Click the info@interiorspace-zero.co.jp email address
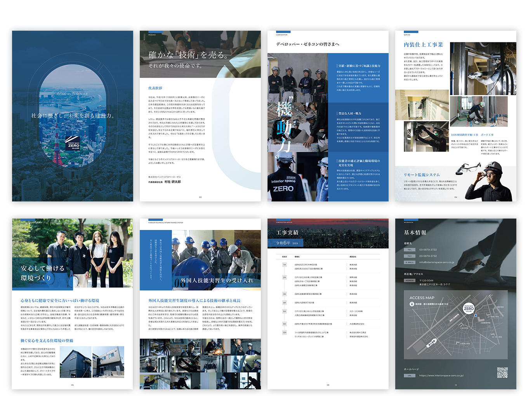This screenshot has width=528, height=420. click(436, 262)
